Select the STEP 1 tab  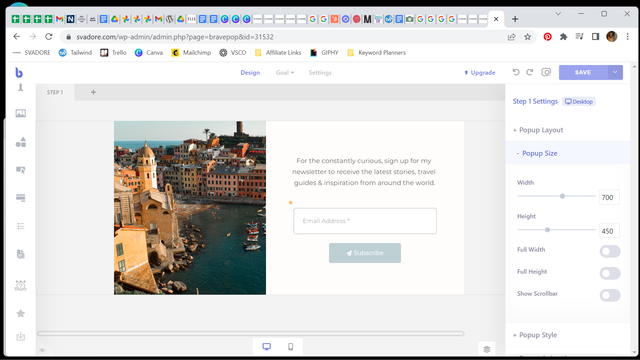point(55,92)
